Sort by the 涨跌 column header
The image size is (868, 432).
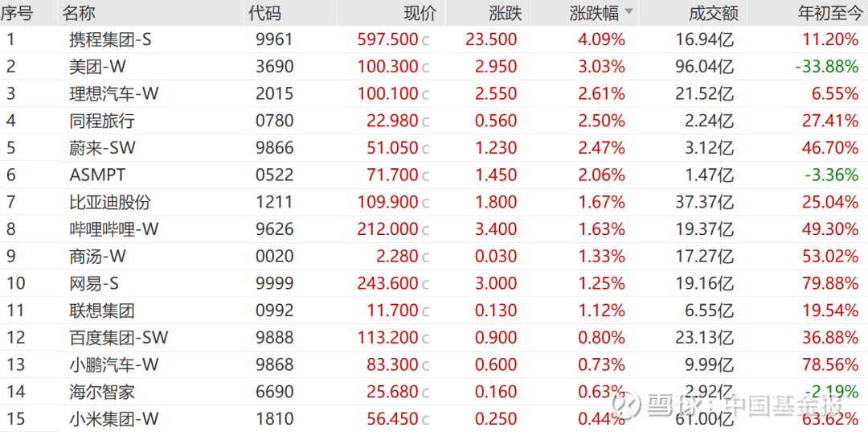click(505, 13)
